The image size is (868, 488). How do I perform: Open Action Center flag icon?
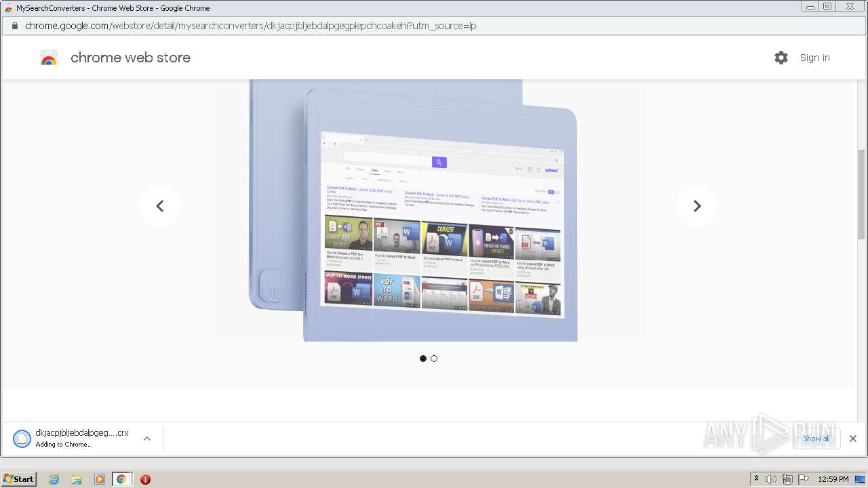coord(804,479)
